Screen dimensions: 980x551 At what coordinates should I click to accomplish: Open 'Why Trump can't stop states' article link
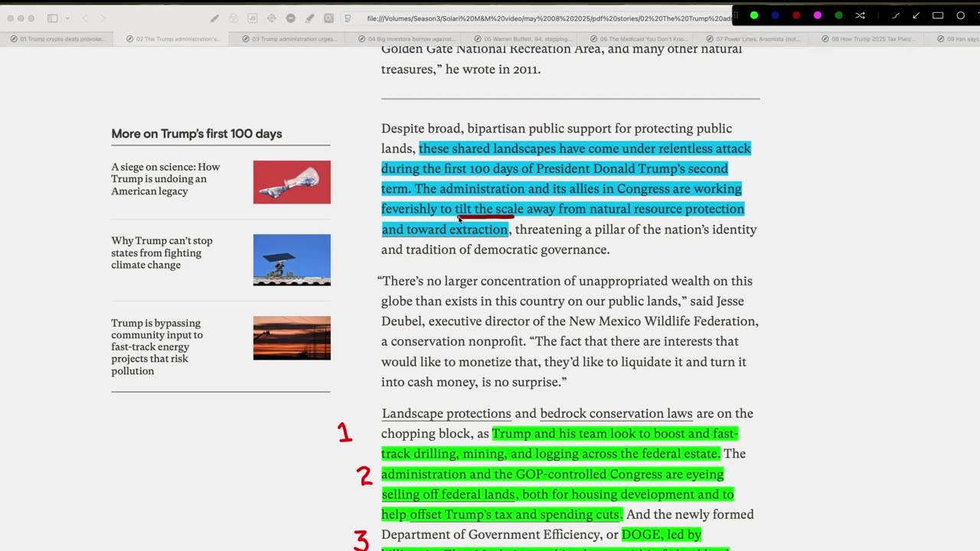click(x=162, y=253)
